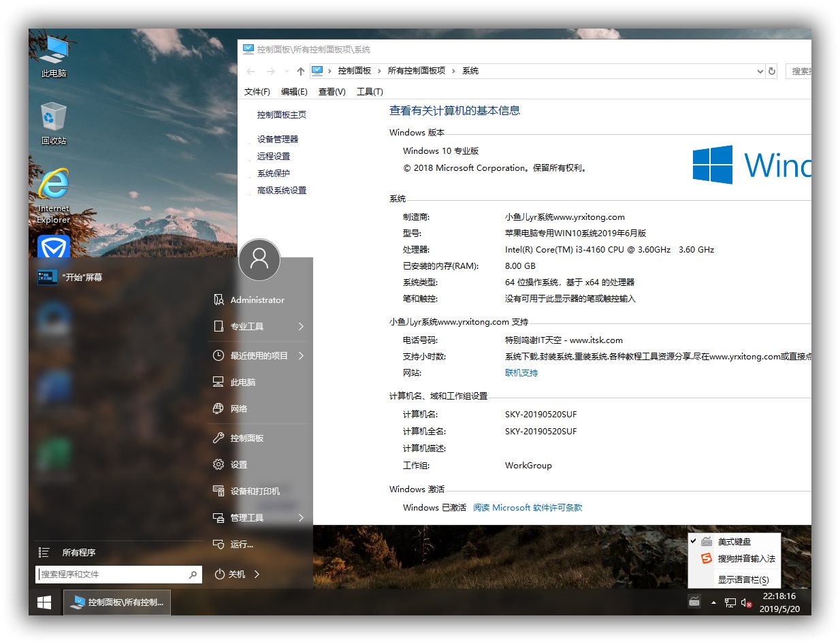Click the computer icon in the address bar
Image resolution: width=840 pixels, height=644 pixels.
click(x=317, y=71)
